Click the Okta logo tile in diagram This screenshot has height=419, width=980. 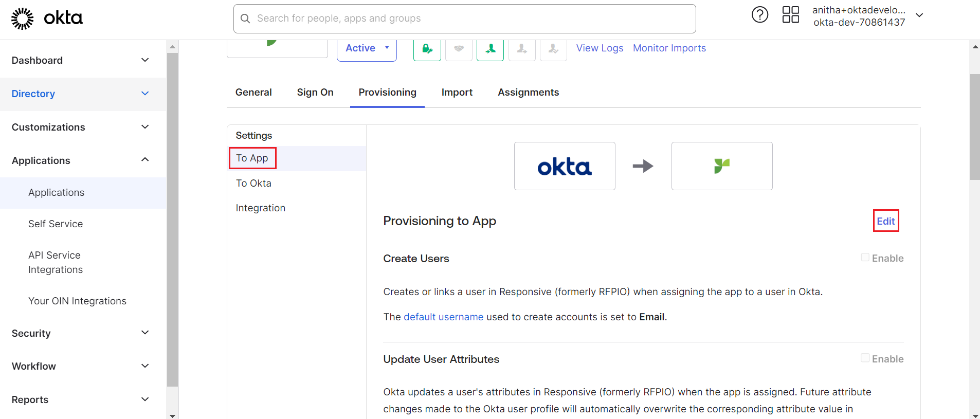click(565, 166)
